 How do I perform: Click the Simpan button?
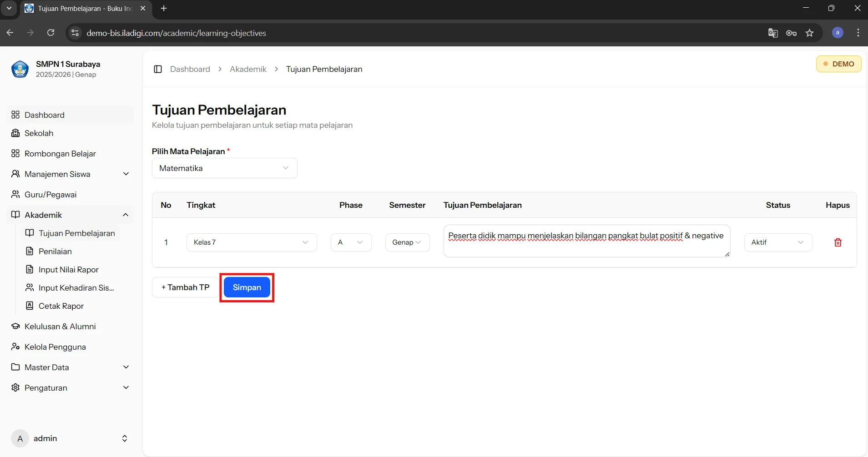(247, 287)
